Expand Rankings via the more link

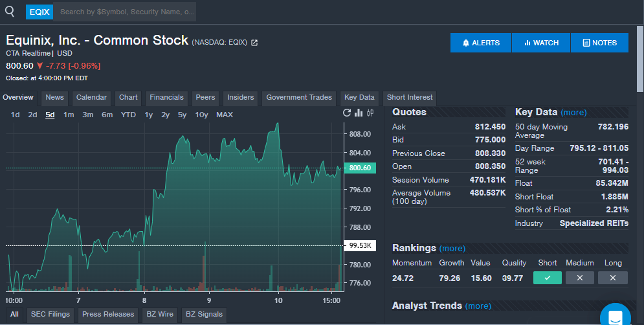tap(452, 249)
